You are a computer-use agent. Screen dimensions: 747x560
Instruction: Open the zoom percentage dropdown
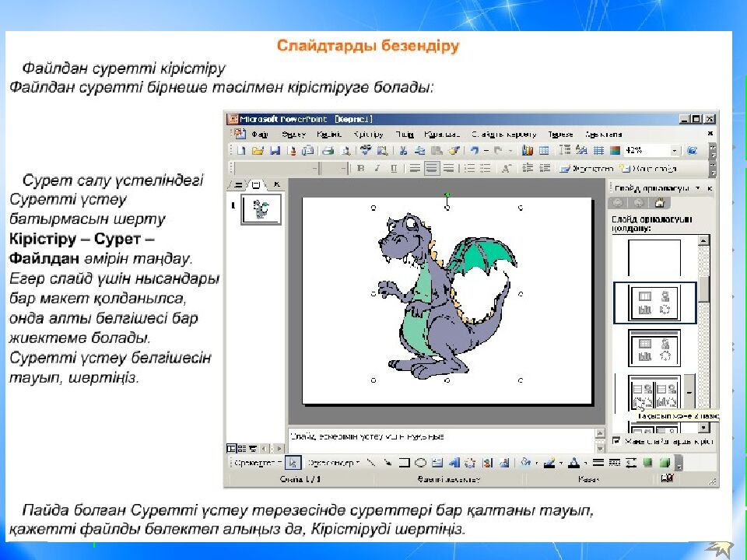tap(673, 151)
